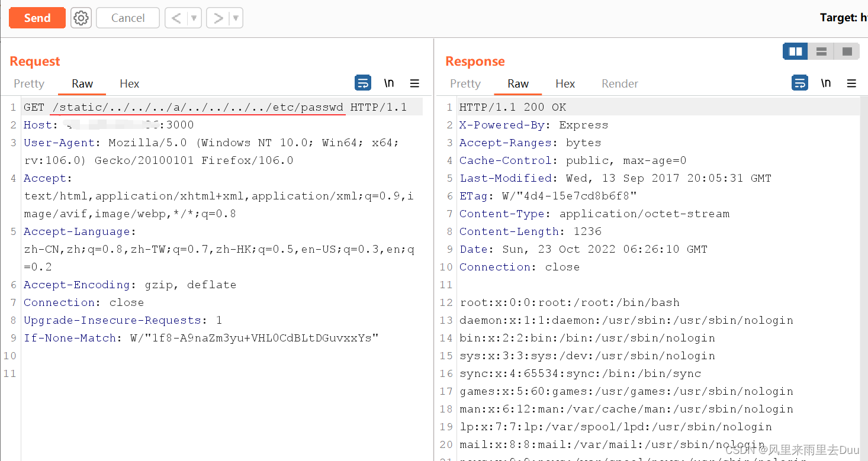Click the Request panel heading

[35, 61]
